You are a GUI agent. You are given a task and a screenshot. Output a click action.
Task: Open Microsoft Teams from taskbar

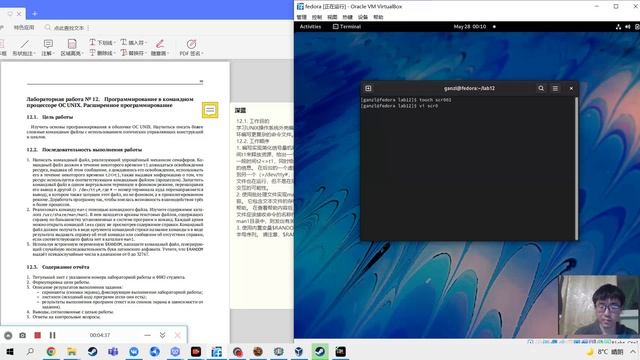tap(113, 351)
